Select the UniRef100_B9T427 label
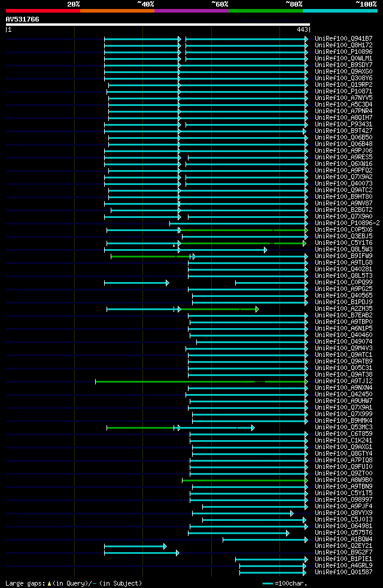Screen dimensions: 383x588 click(344, 131)
